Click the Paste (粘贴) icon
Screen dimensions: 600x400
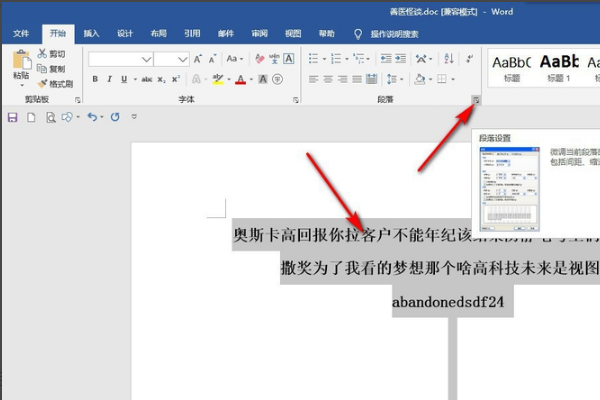click(20, 65)
